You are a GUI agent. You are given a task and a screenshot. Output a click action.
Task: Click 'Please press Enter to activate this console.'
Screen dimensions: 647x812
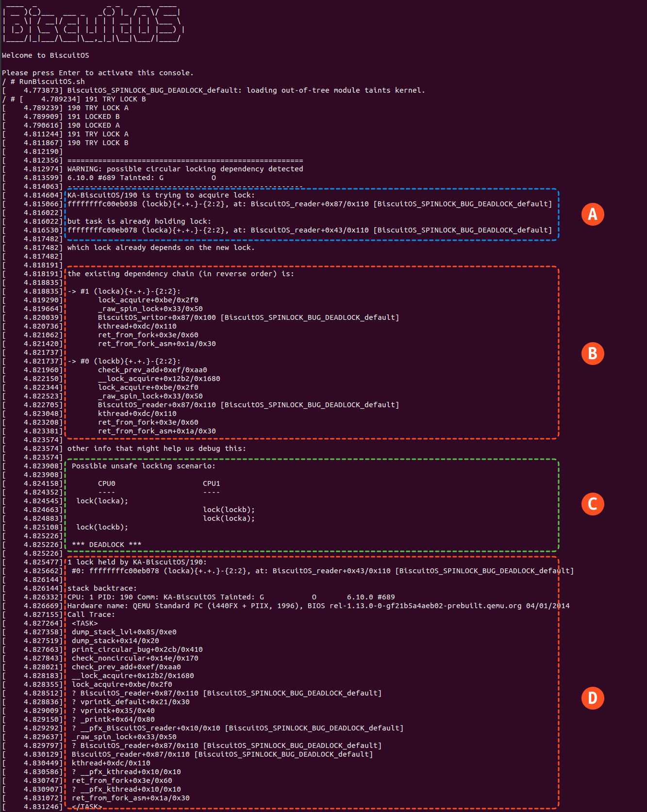point(98,73)
